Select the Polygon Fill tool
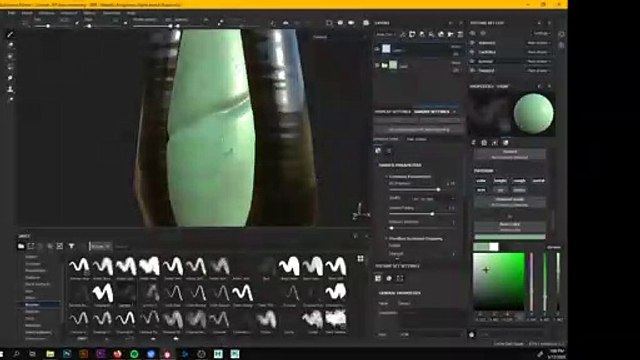 click(10, 67)
